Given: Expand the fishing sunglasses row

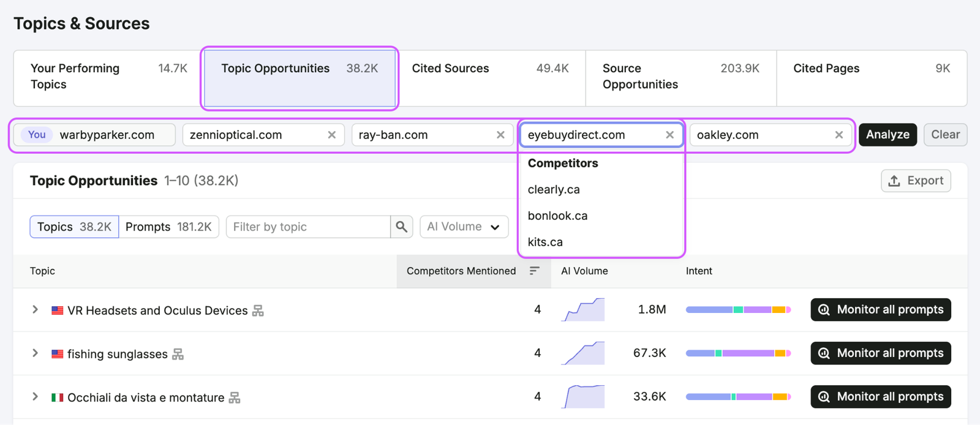Looking at the screenshot, I should pyautogui.click(x=35, y=353).
